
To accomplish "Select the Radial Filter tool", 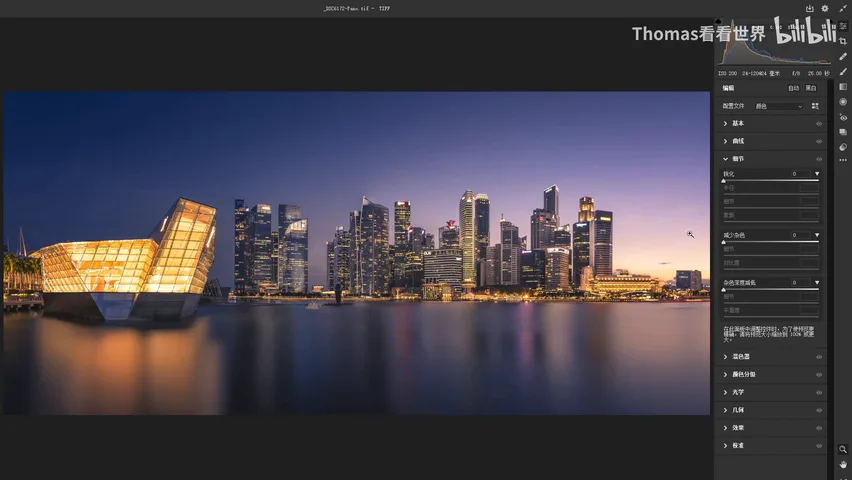I will [843, 102].
